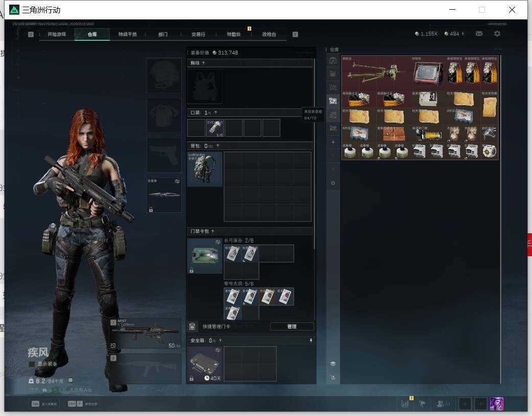The height and width of the screenshot is (416, 532).
Task: Select the red monitor device item in the warehouse
Action: point(428,72)
